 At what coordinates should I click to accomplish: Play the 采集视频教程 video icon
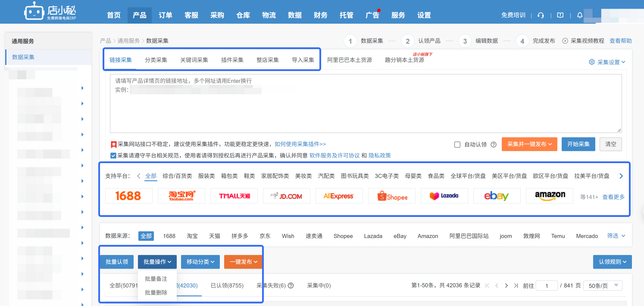coord(565,41)
